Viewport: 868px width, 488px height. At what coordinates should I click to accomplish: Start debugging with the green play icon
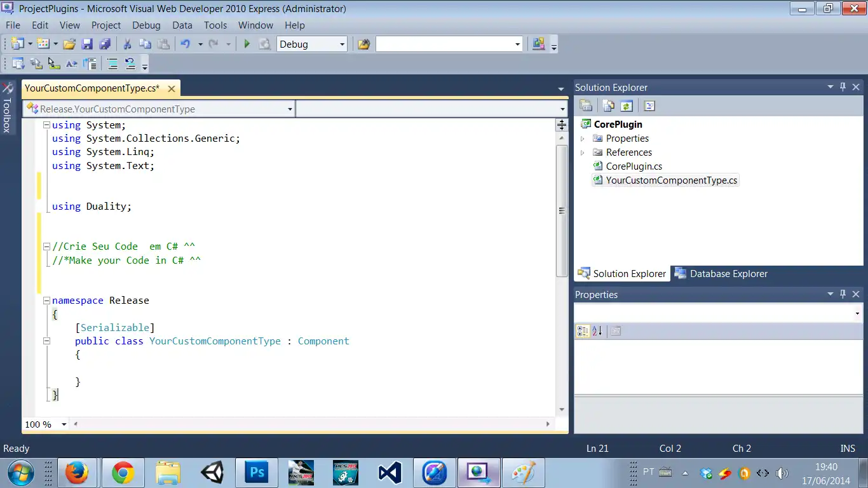click(x=247, y=44)
